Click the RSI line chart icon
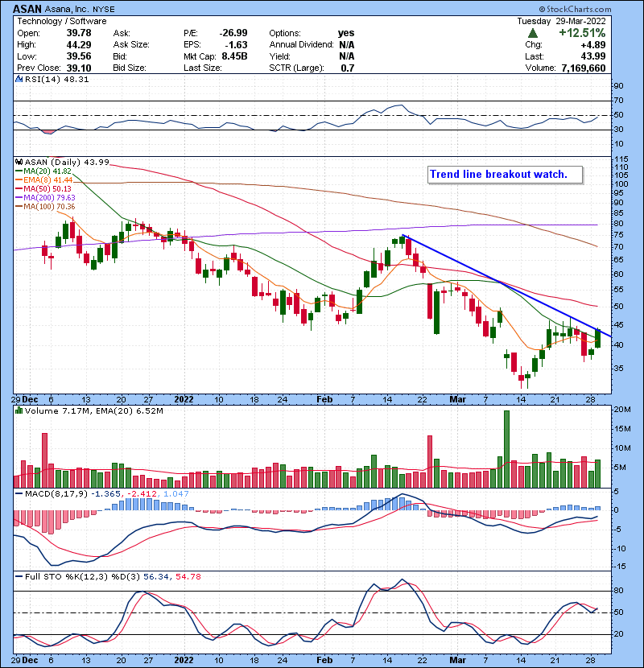The height and width of the screenshot is (668, 644). (19, 79)
